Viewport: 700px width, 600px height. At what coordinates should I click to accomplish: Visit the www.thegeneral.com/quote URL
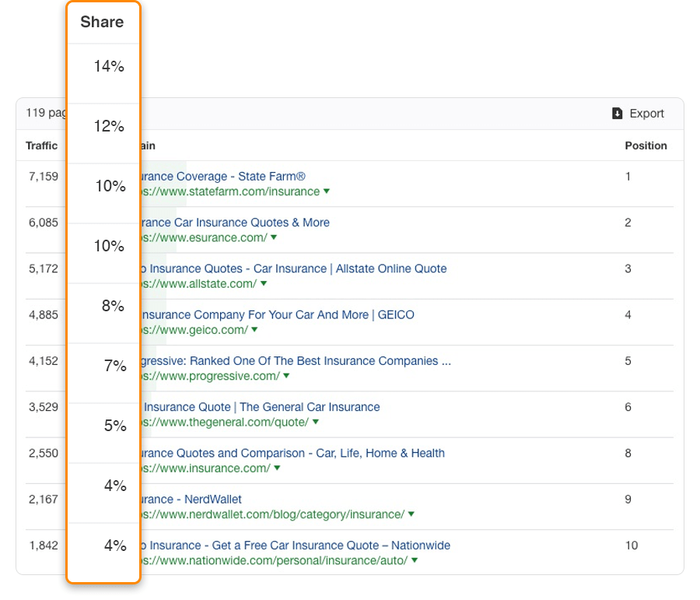225,422
